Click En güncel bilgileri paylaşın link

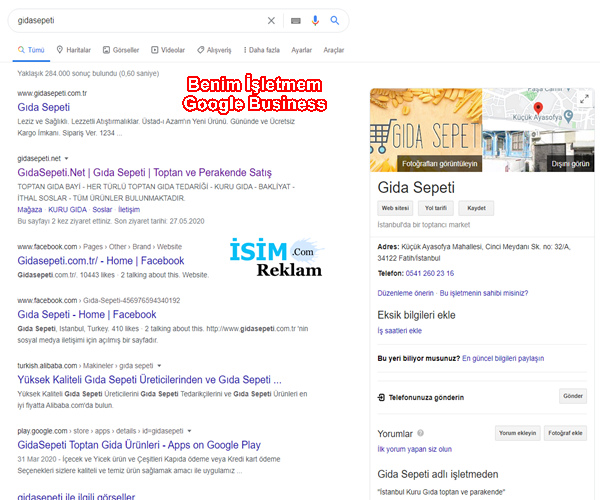click(x=503, y=358)
